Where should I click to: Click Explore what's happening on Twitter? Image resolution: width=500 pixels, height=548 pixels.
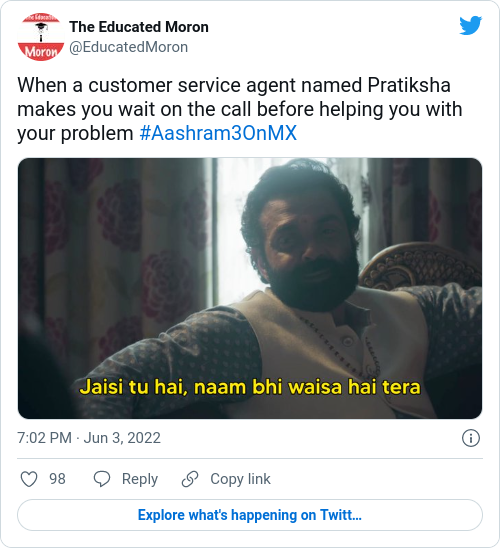pos(250,515)
